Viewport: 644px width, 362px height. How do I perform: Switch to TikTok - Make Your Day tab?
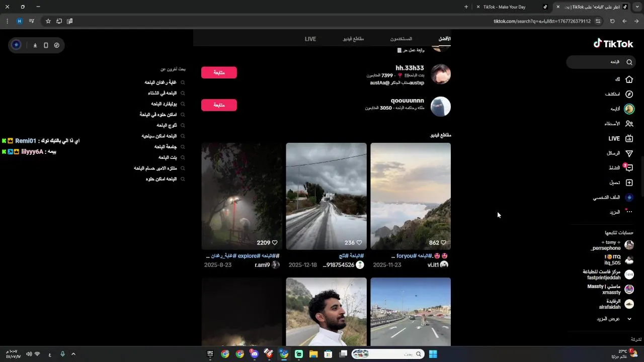coord(512,7)
